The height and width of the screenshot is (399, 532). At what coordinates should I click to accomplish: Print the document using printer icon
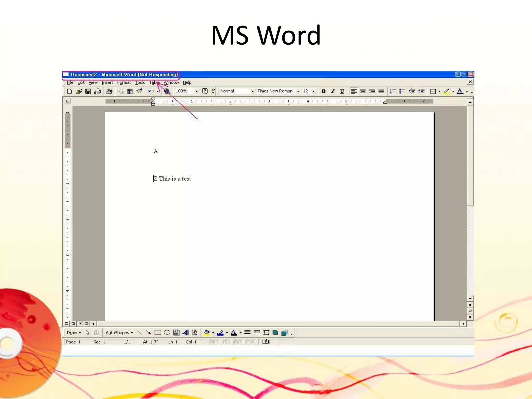(109, 91)
